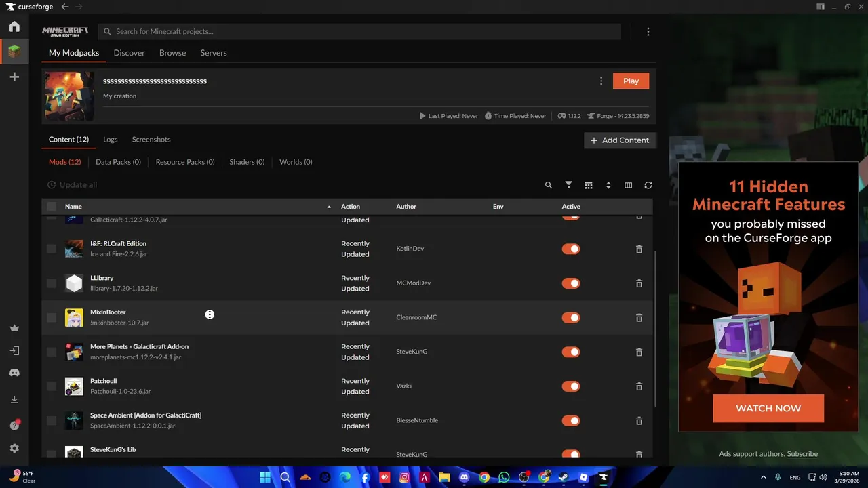Click the orange Play button
Screen dimensions: 868x488
coord(631,81)
